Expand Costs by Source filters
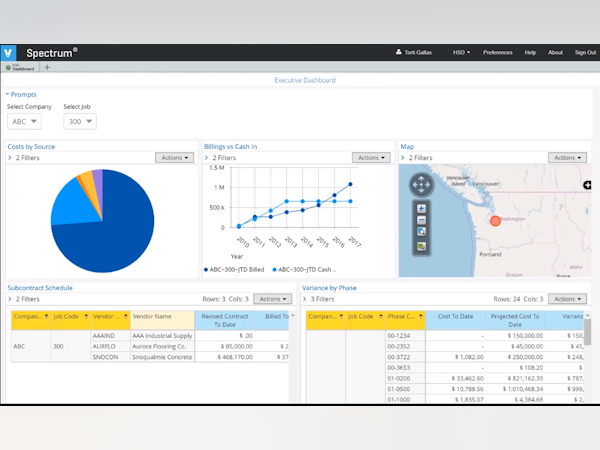Viewport: 600px width, 450px height. click(x=10, y=158)
